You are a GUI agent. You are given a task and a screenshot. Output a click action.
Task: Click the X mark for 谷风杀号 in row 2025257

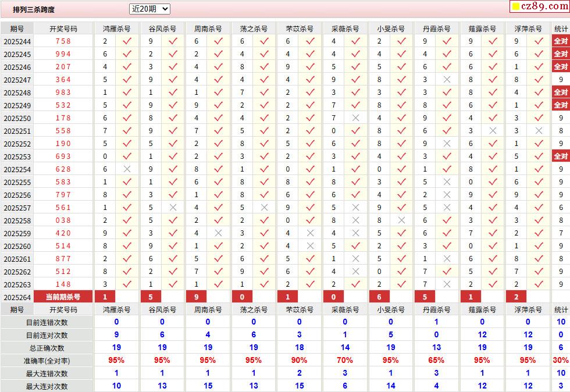point(173,207)
